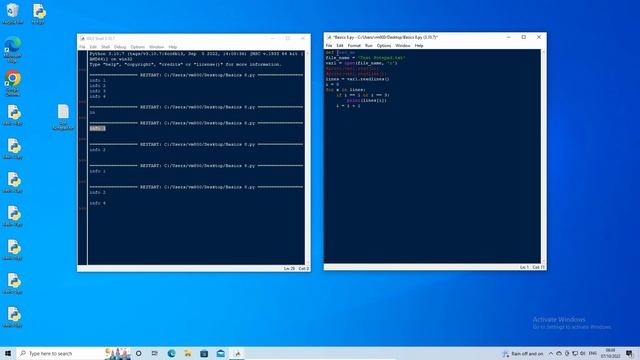Close the Basics editor window
This screenshot has height=360, width=640.
tap(539, 37)
